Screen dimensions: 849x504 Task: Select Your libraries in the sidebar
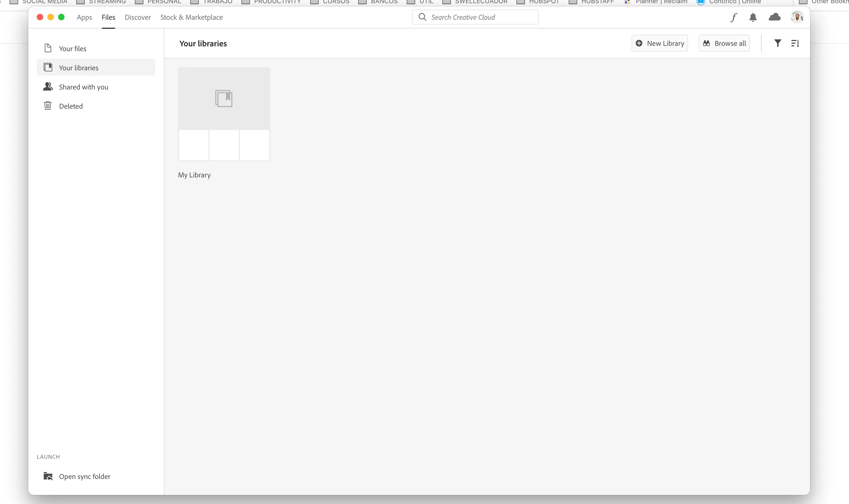tap(79, 68)
